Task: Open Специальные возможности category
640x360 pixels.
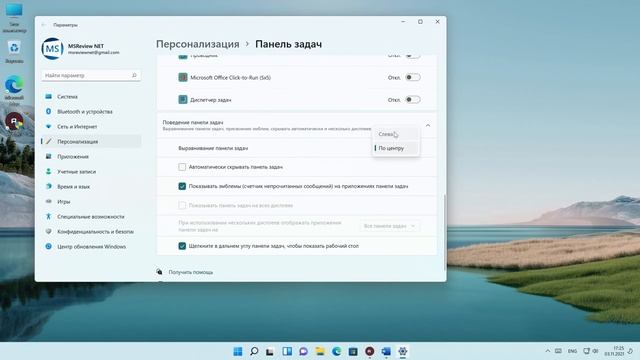Action: click(91, 216)
